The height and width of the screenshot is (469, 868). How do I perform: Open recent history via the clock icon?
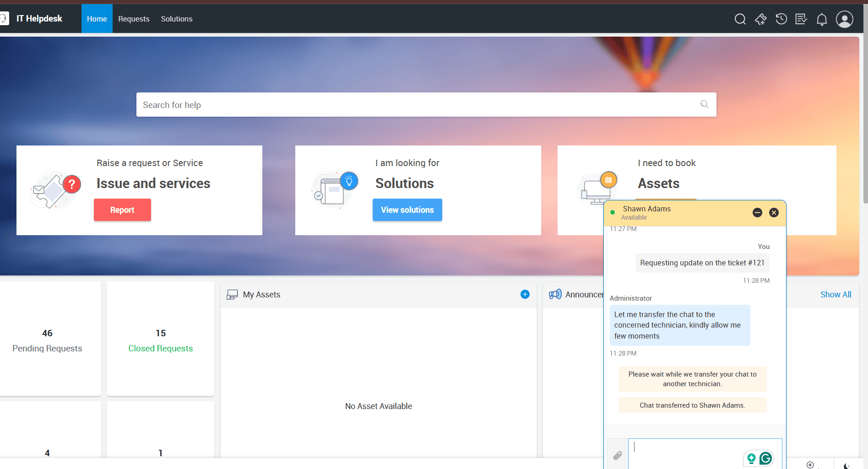[x=781, y=19]
